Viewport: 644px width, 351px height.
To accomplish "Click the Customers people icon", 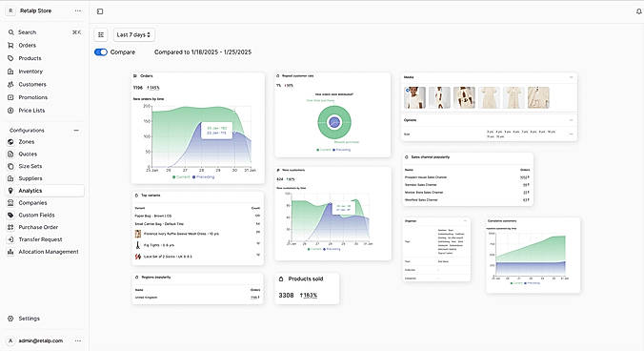I will pyautogui.click(x=10, y=84).
